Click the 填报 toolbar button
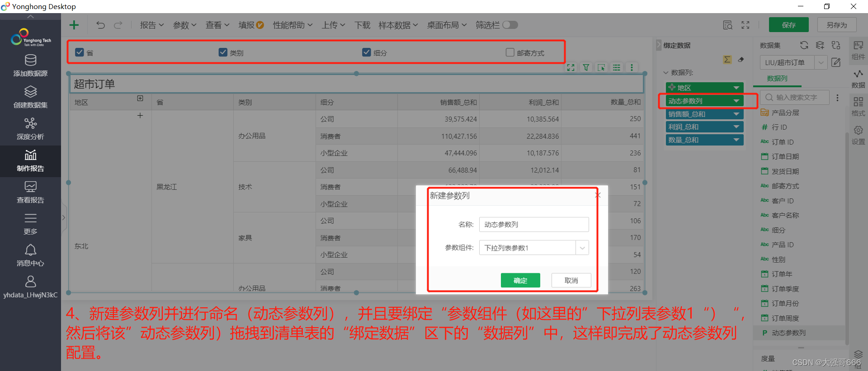This screenshot has width=868, height=371. click(x=251, y=25)
